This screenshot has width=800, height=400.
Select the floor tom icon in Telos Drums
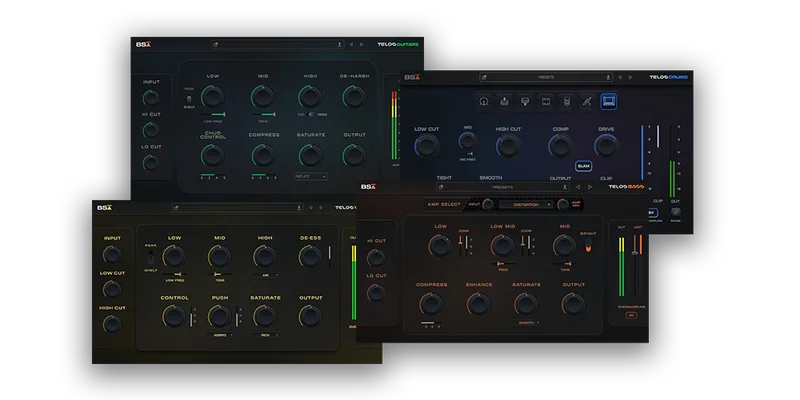566,101
